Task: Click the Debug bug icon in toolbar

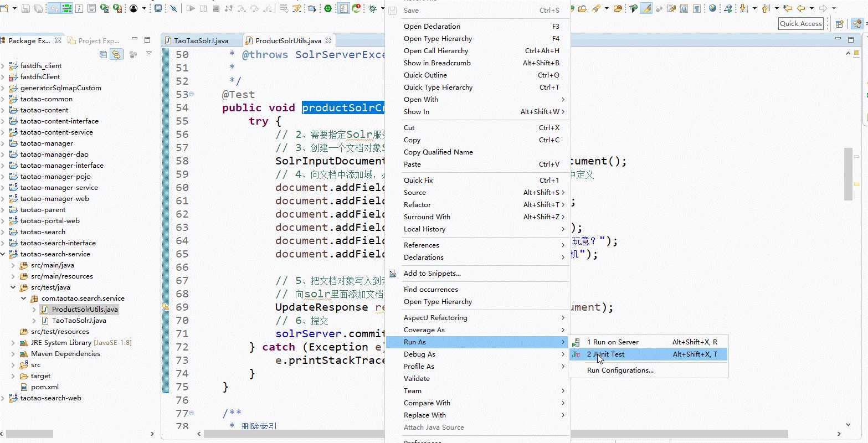Action: pos(372,8)
